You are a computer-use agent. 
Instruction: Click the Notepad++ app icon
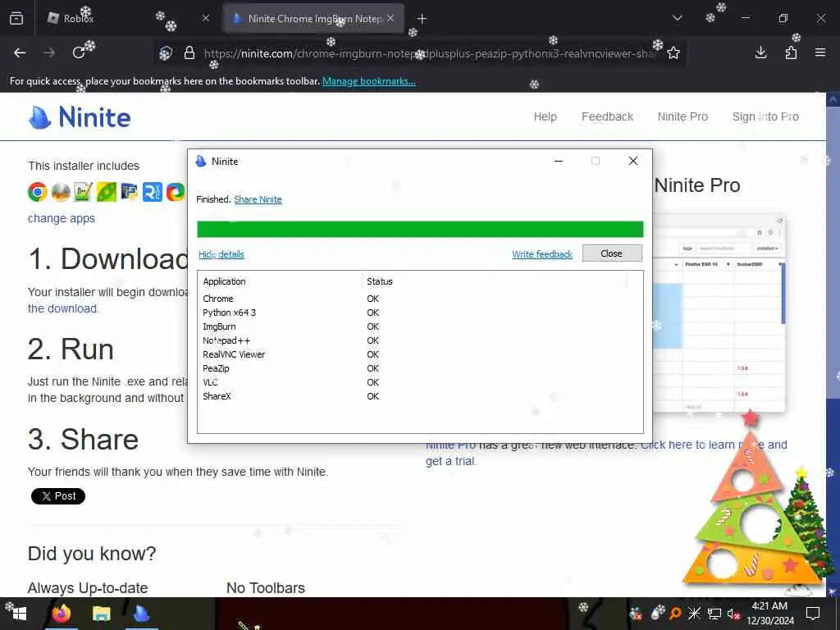(83, 192)
